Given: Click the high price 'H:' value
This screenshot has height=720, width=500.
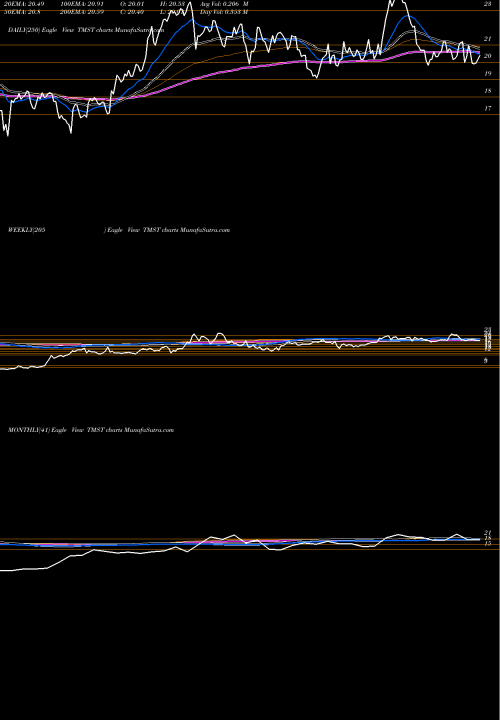Looking at the screenshot, I should [x=173, y=4].
